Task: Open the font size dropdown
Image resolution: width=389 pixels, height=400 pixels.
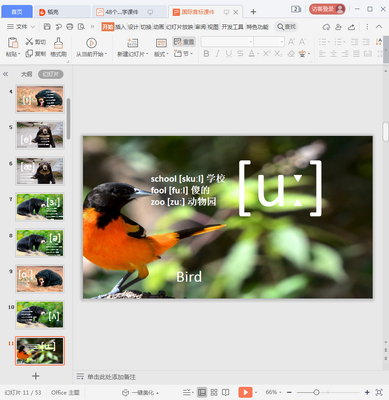Action: pos(282,42)
